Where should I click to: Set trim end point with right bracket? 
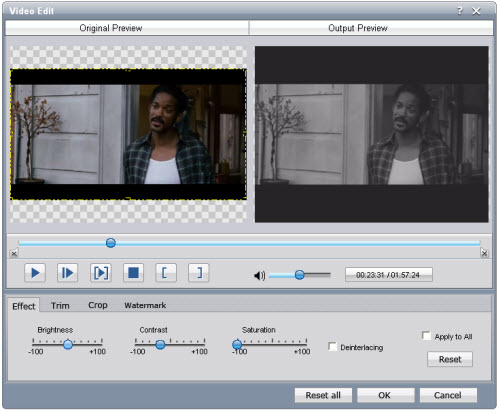pyautogui.click(x=199, y=273)
